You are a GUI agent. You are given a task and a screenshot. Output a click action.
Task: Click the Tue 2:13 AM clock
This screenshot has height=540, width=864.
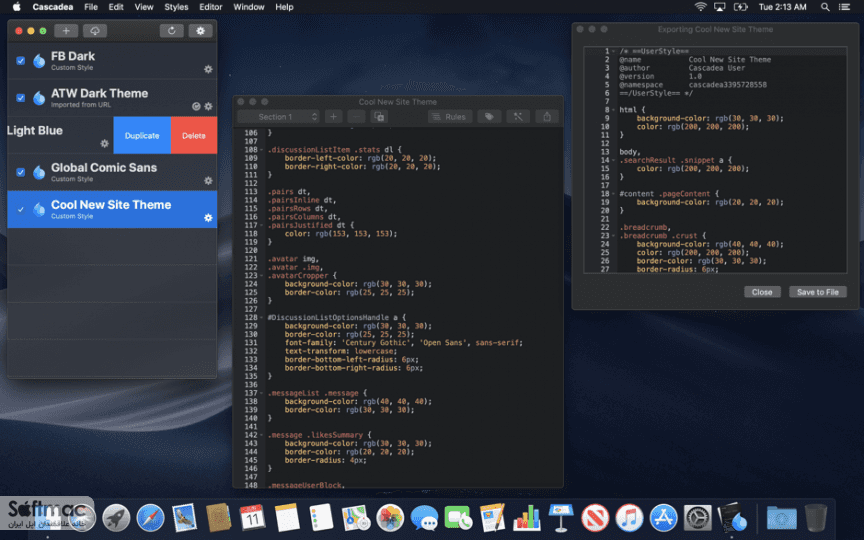[x=782, y=7]
